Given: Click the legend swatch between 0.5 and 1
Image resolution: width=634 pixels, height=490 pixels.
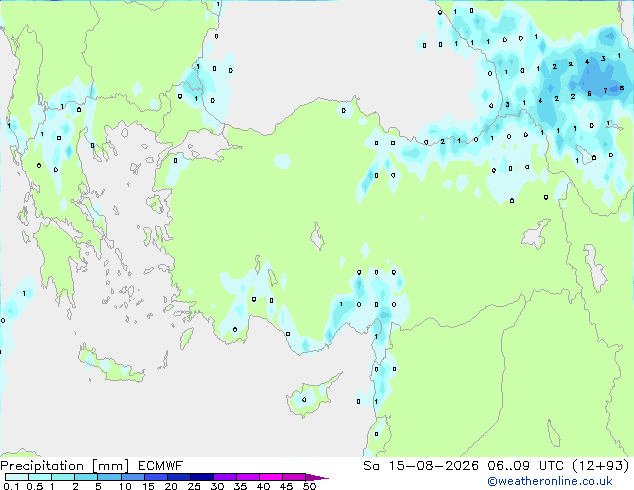Looking at the screenshot, I should [x=40, y=477].
